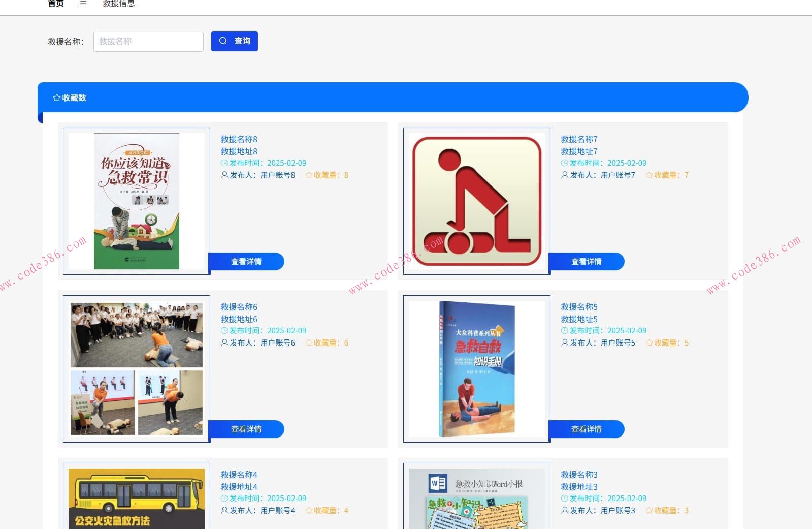This screenshot has width=812, height=529.
Task: Click the hamburger menu icon in breadcrumb
Action: tap(83, 3)
